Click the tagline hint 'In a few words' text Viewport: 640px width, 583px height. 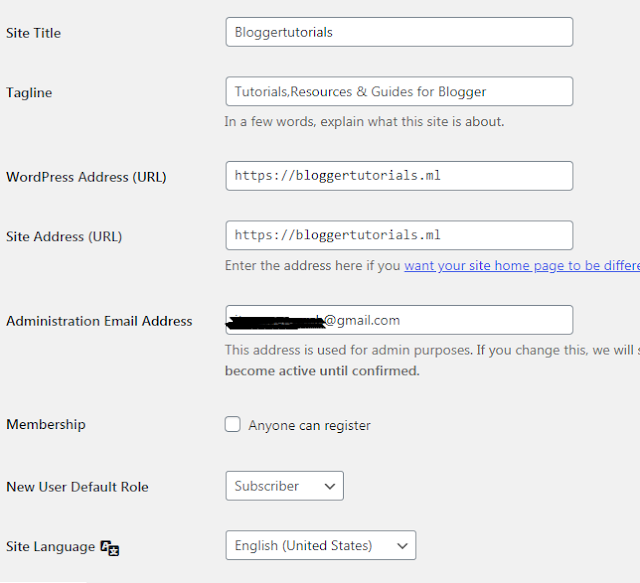click(364, 122)
